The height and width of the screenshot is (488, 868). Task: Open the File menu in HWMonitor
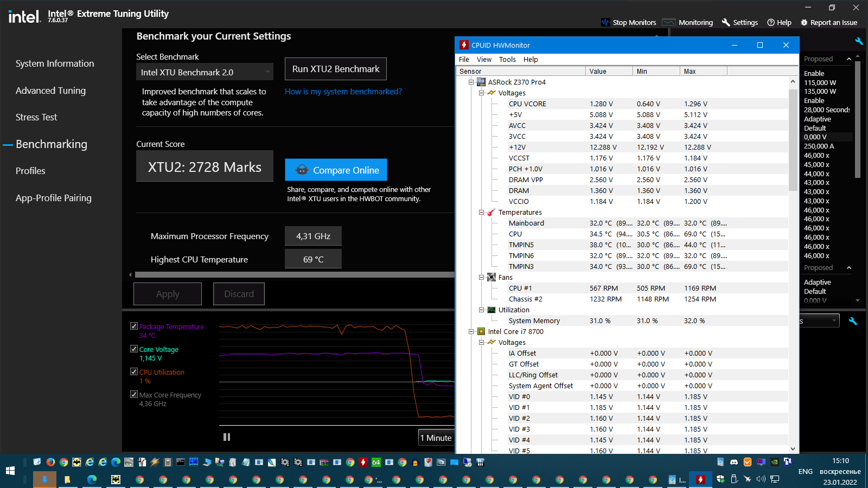point(464,60)
